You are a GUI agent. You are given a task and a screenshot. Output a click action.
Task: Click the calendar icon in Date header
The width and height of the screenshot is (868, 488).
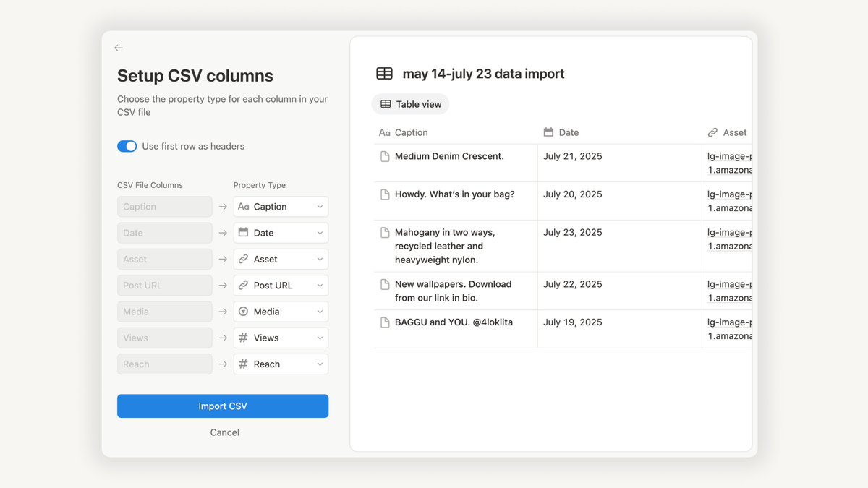(x=548, y=132)
